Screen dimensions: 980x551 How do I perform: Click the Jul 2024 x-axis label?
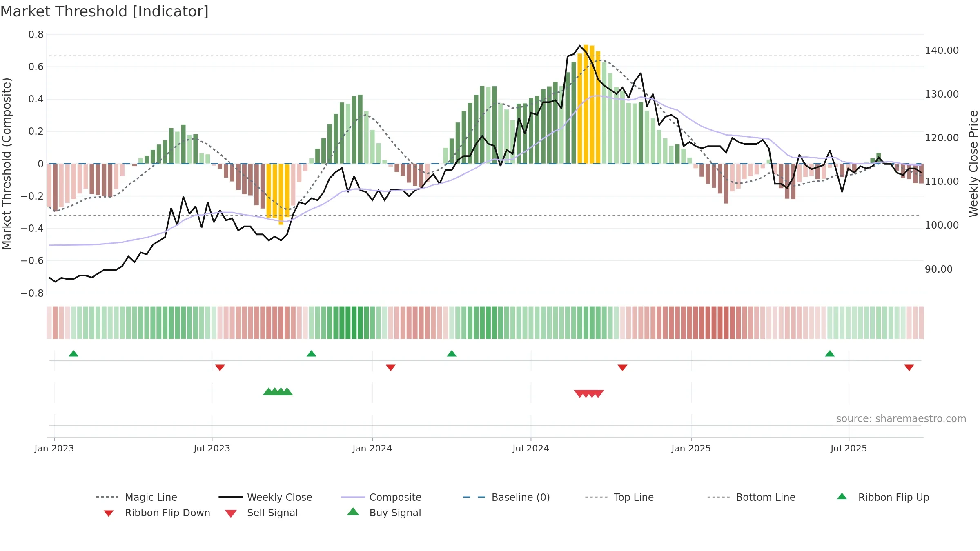[x=531, y=449]
